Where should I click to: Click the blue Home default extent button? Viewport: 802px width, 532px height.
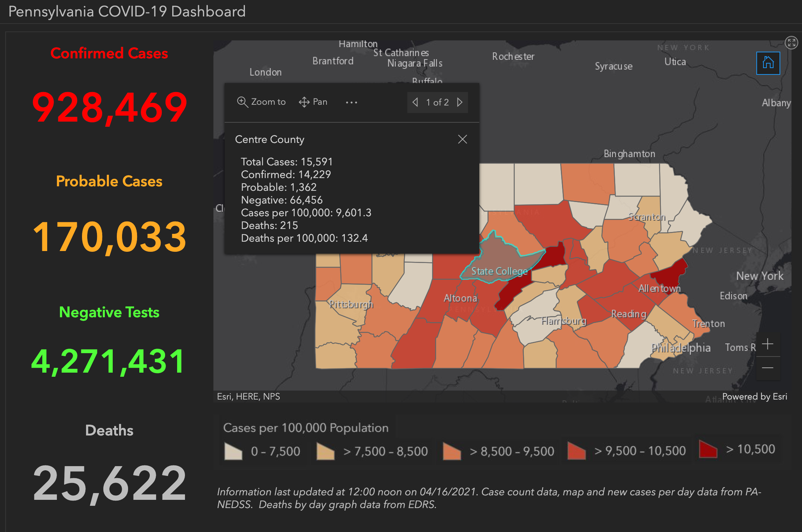[768, 63]
